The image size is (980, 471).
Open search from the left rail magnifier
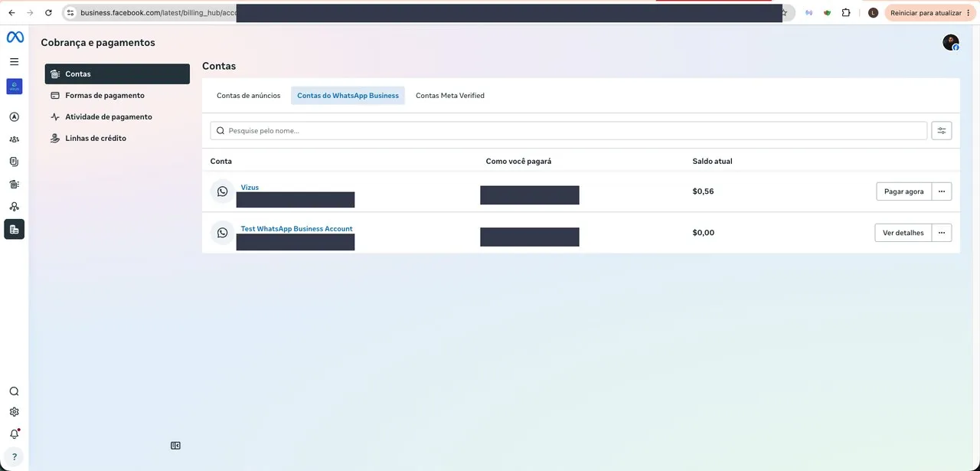pos(14,391)
